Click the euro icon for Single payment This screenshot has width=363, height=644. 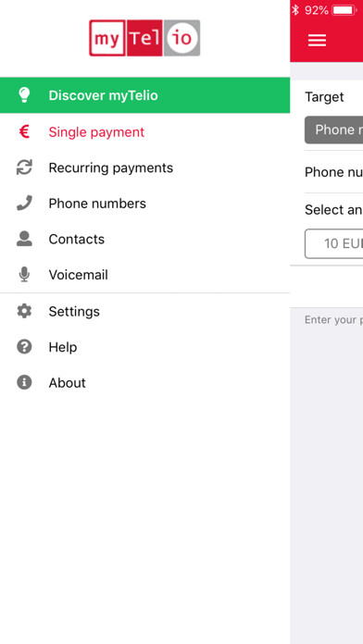click(x=24, y=131)
